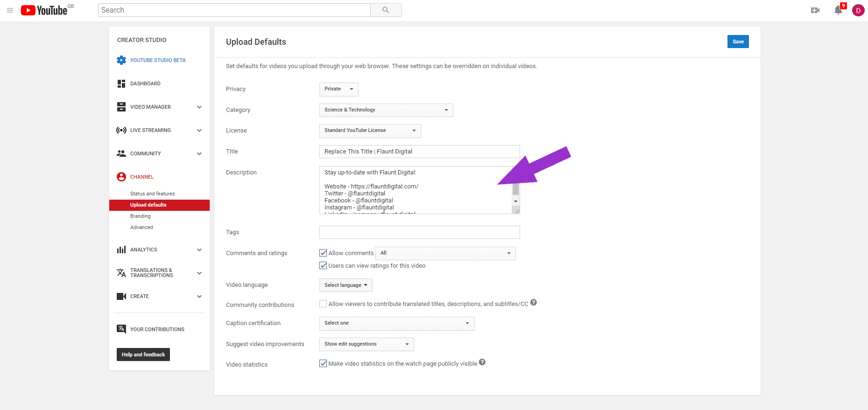The image size is (868, 410).
Task: Open the Select language dropdown
Action: (346, 285)
